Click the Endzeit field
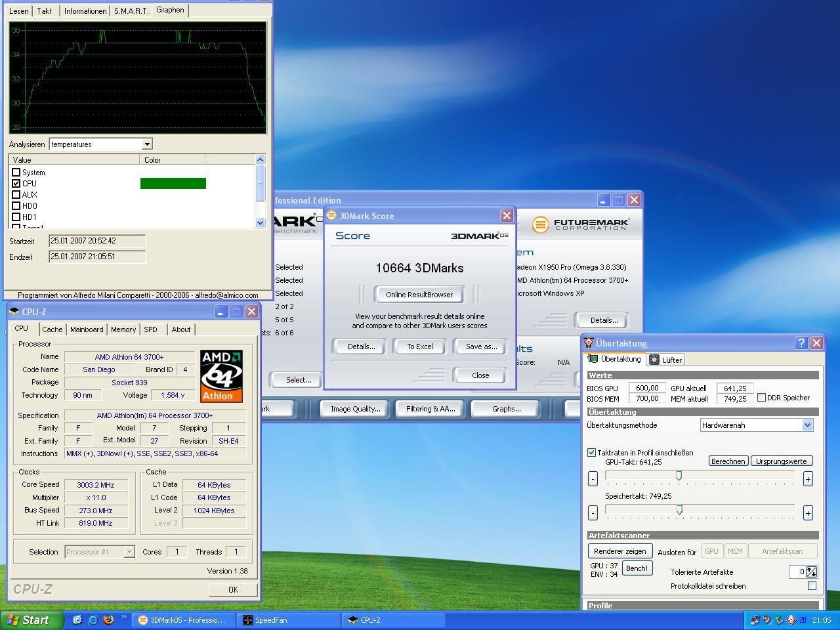The width and height of the screenshot is (840, 630). pyautogui.click(x=97, y=257)
